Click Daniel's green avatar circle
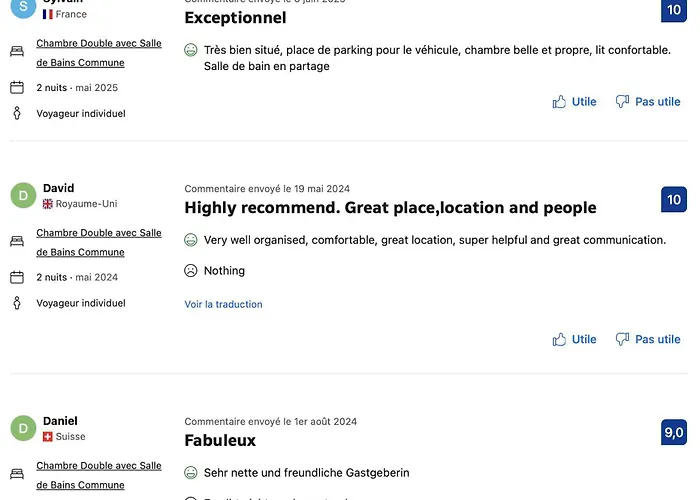Viewport: 700px width, 500px height. click(x=23, y=428)
